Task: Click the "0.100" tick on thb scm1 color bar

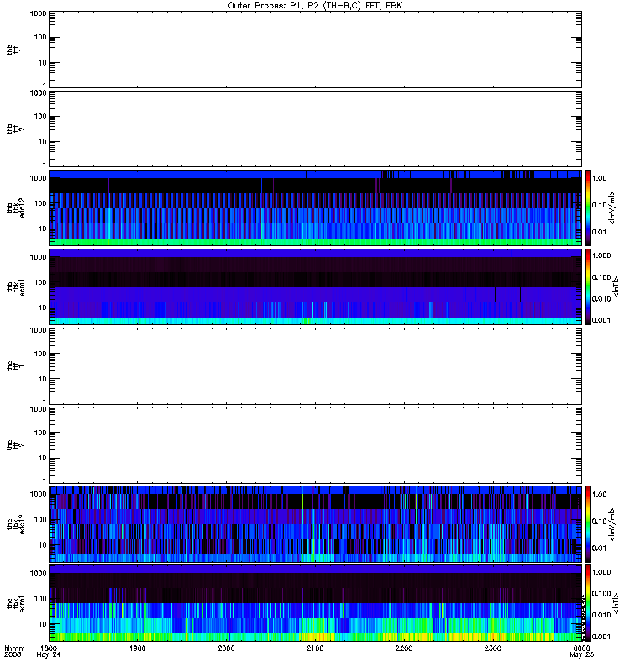Action: point(601,277)
